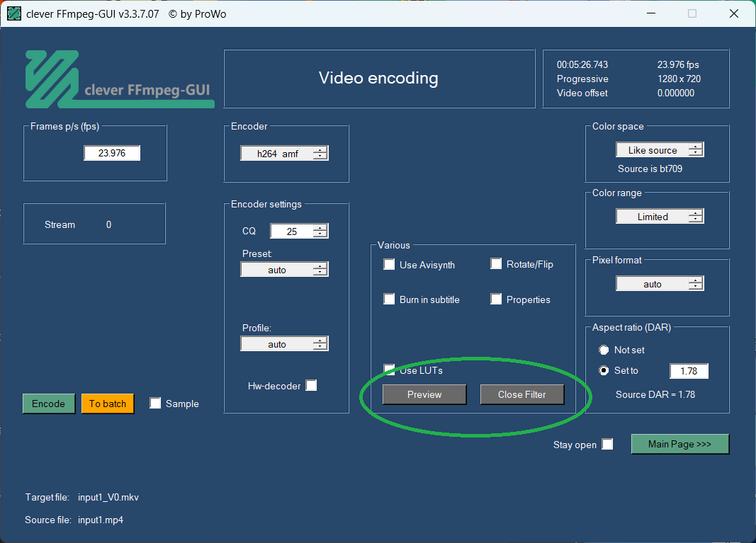Image resolution: width=756 pixels, height=543 pixels.
Task: Check the Sample checkbox
Action: click(154, 403)
